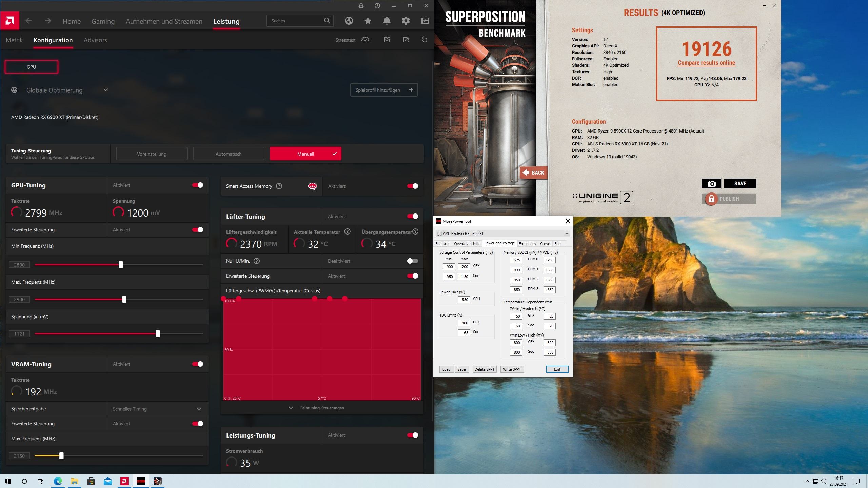Open the Gaming tab
868x488 pixels.
point(103,21)
